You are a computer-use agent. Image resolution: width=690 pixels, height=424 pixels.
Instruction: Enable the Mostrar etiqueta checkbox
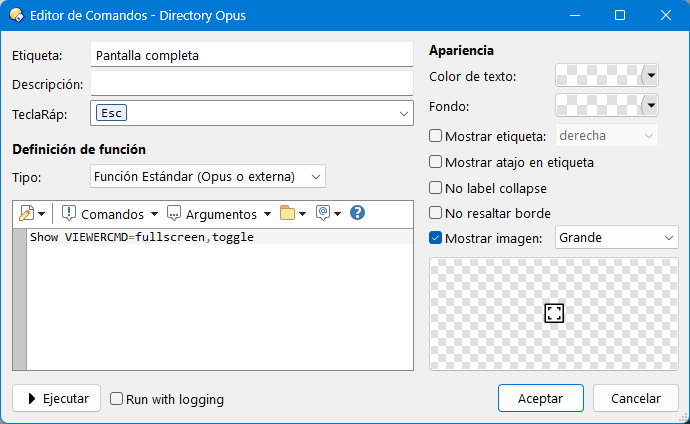(x=435, y=136)
